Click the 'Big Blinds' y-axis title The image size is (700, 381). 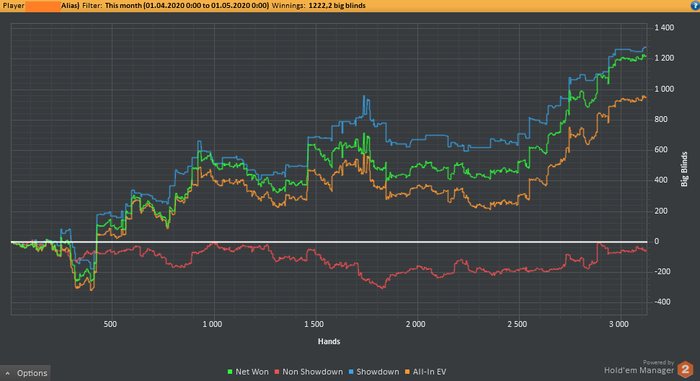coord(684,169)
